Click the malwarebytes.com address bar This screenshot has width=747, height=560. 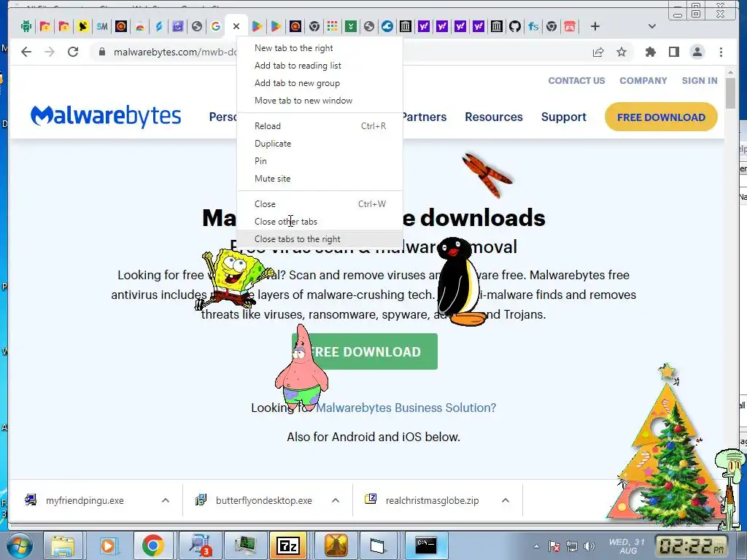coord(175,52)
